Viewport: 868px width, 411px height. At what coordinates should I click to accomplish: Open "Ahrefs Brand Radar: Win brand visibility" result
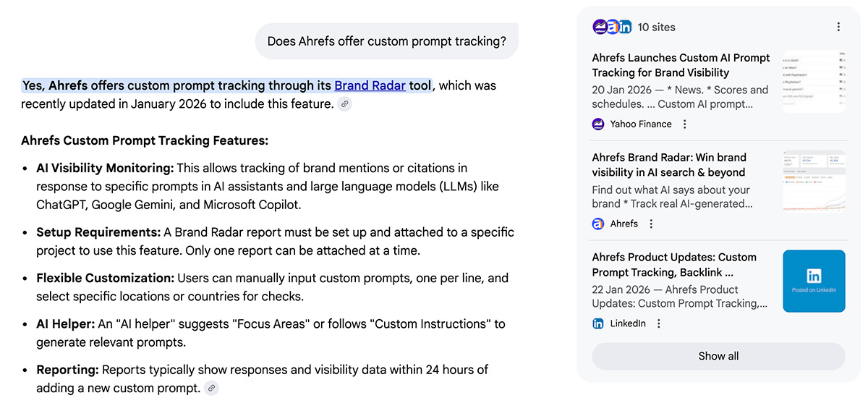pos(668,165)
